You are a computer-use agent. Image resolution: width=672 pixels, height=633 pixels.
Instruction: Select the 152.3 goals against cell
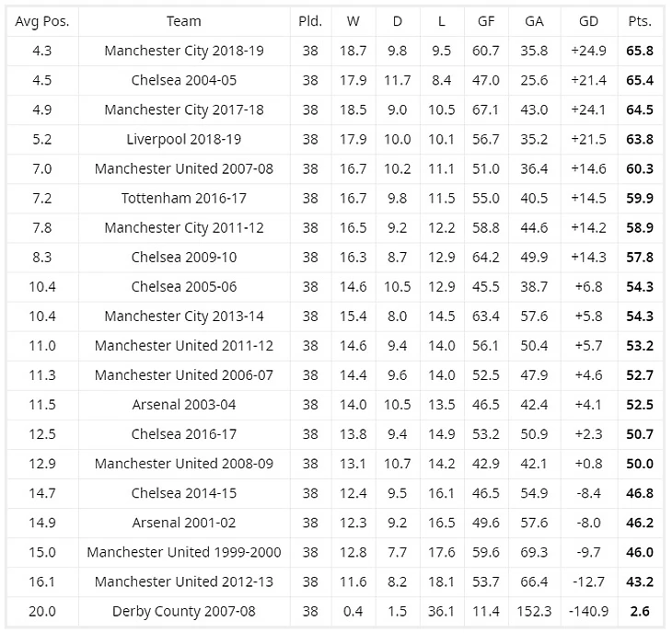click(x=534, y=611)
